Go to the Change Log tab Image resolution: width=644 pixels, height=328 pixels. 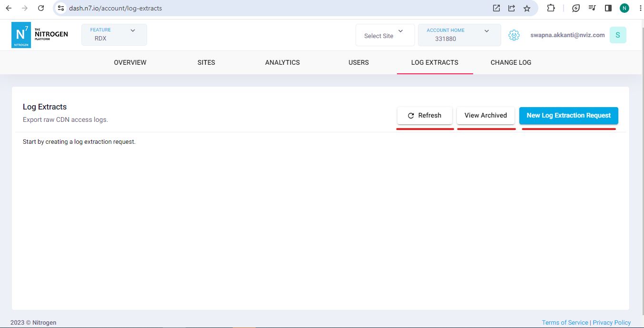[x=511, y=62]
